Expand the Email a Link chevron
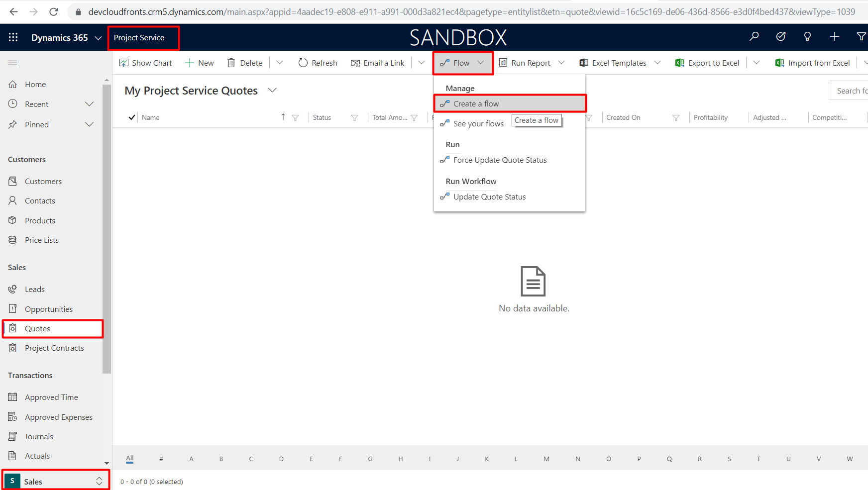Viewport: 868px width, 490px height. pyautogui.click(x=422, y=63)
